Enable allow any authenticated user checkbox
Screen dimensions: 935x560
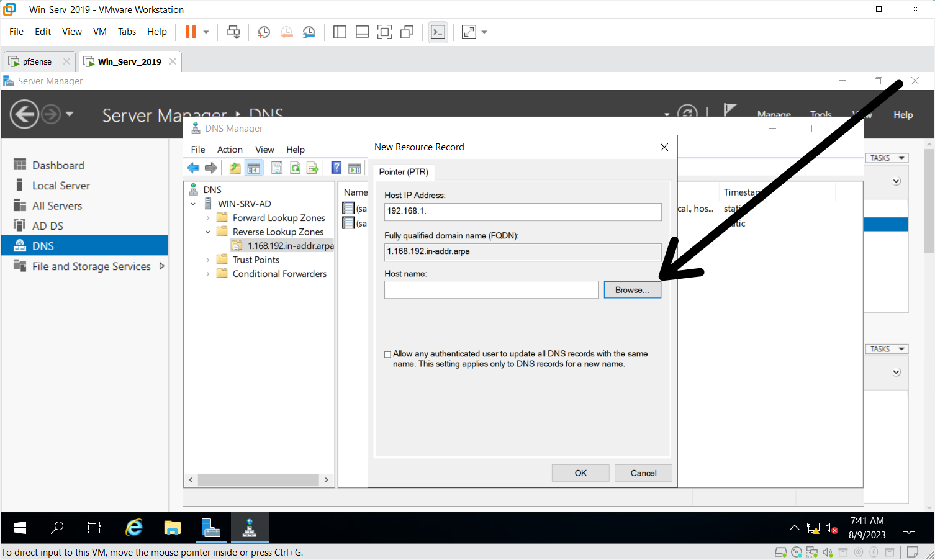(x=388, y=355)
